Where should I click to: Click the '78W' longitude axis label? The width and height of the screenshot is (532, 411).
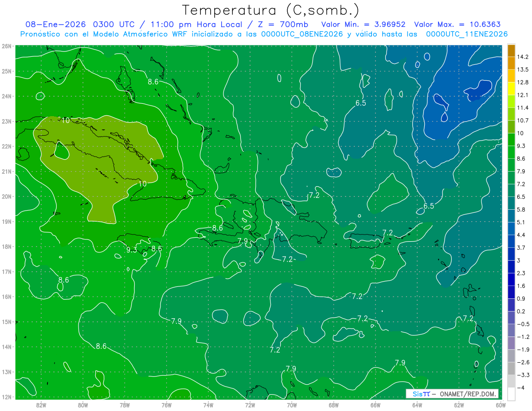click(x=125, y=404)
